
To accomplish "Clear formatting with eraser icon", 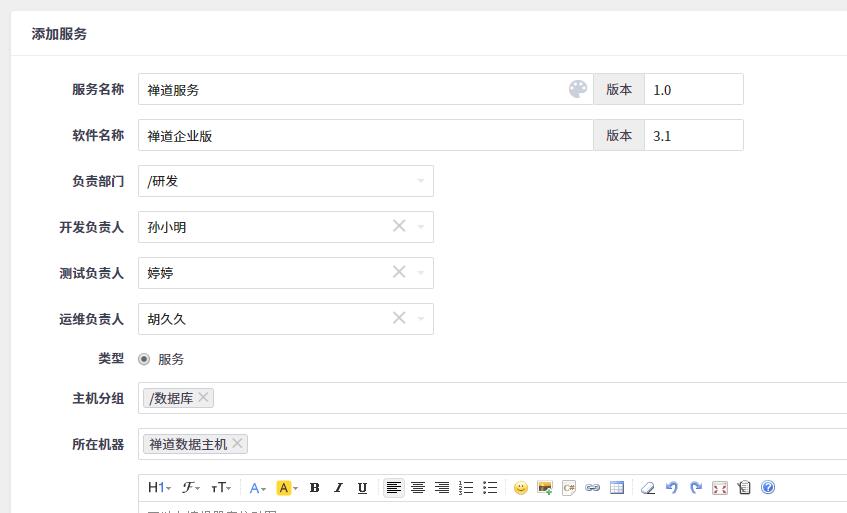I will (648, 488).
